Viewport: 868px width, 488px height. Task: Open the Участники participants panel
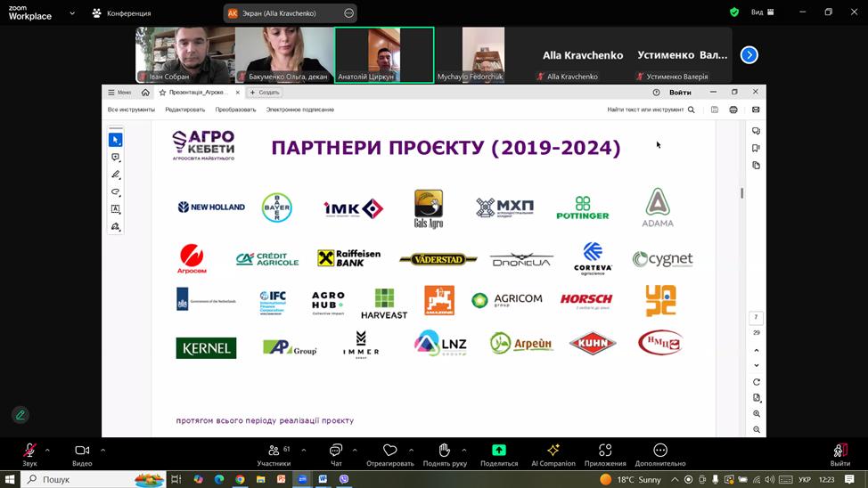click(274, 455)
